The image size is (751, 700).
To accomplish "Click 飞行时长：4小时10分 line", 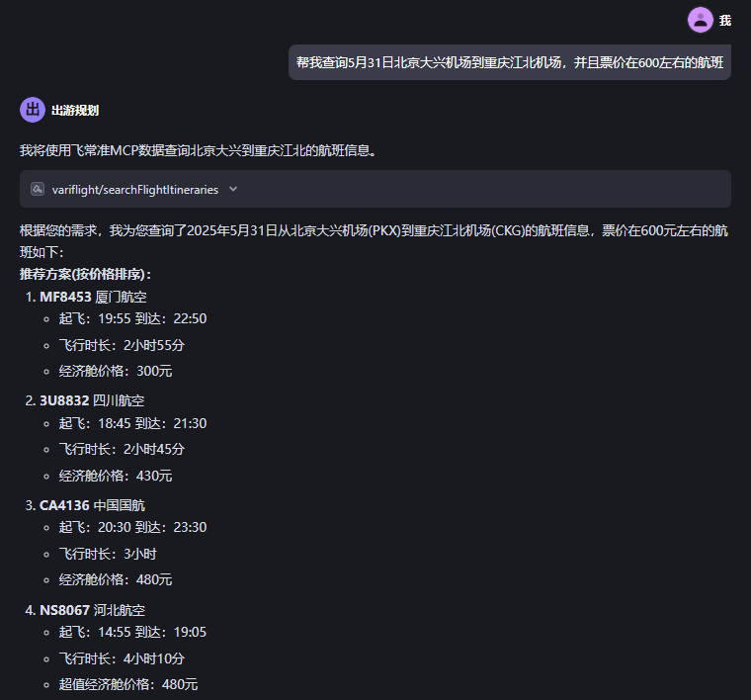I will [122, 658].
